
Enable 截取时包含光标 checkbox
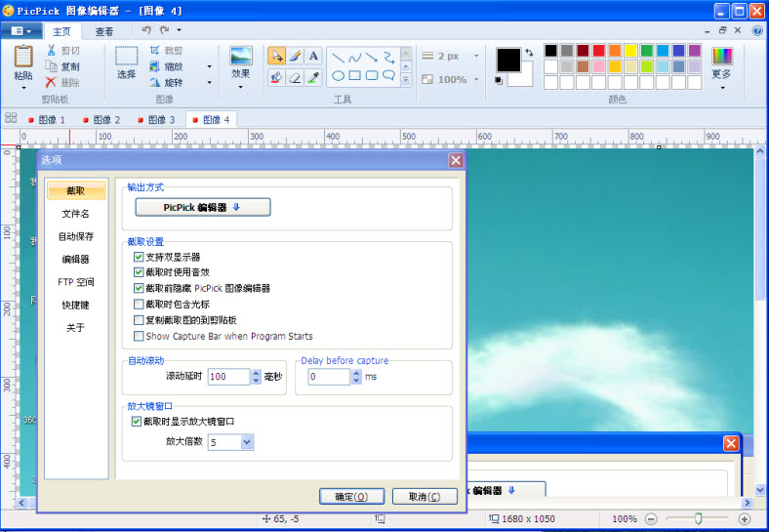pyautogui.click(x=139, y=305)
